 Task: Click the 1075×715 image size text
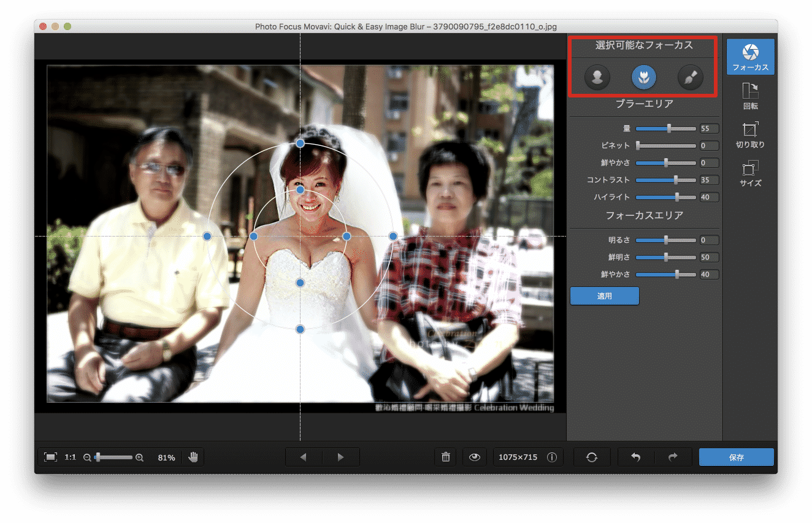pos(518,457)
